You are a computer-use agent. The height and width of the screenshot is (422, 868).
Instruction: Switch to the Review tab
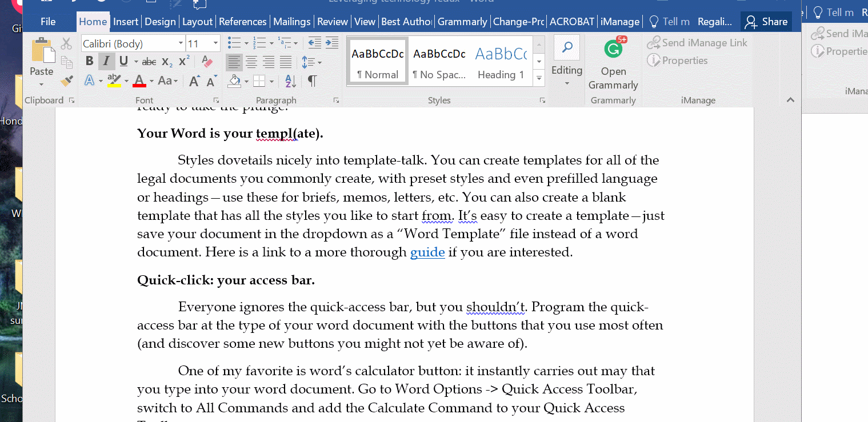pos(333,22)
